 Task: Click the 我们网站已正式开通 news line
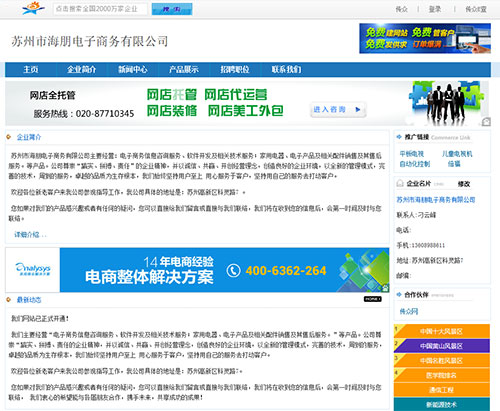point(40,318)
